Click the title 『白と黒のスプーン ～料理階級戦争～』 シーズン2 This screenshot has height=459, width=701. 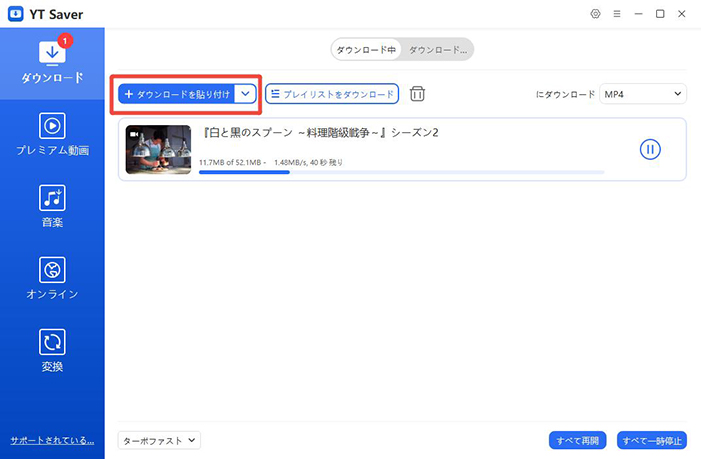click(x=320, y=133)
